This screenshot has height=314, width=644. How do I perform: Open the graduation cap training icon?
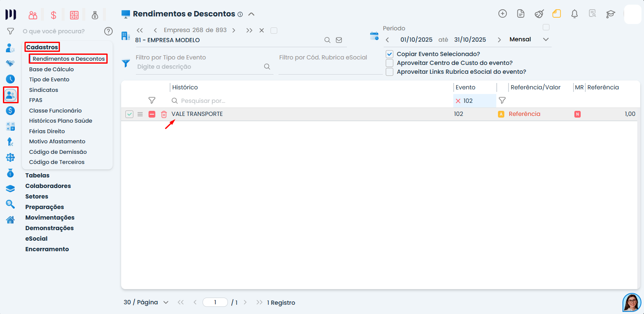(x=611, y=14)
